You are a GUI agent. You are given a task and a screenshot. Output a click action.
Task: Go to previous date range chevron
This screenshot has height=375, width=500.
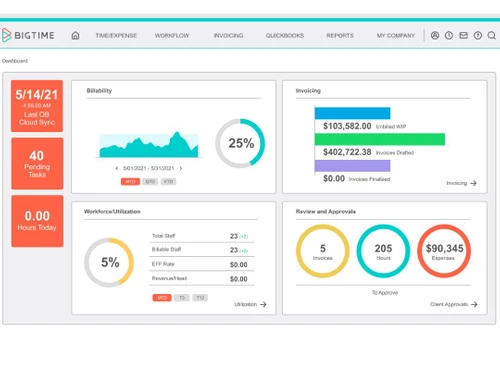pos(117,168)
